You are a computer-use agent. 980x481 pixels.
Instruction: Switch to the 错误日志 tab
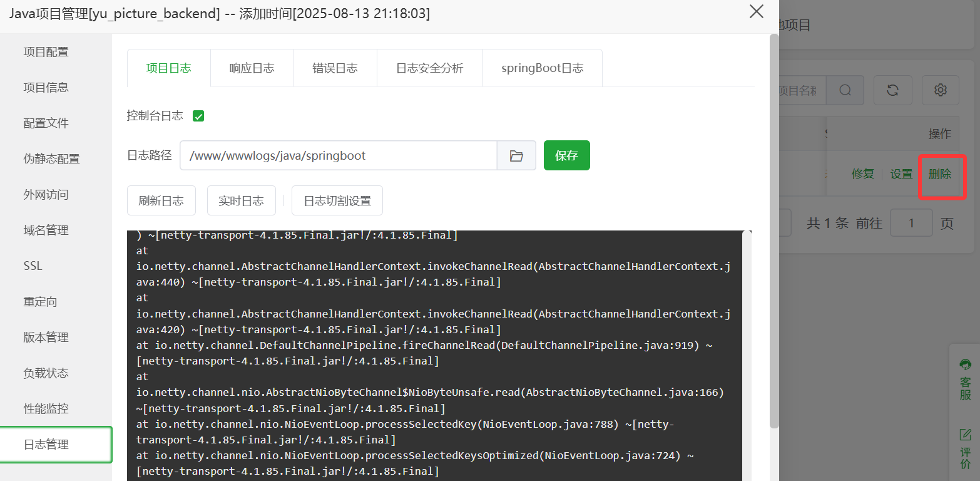point(335,68)
